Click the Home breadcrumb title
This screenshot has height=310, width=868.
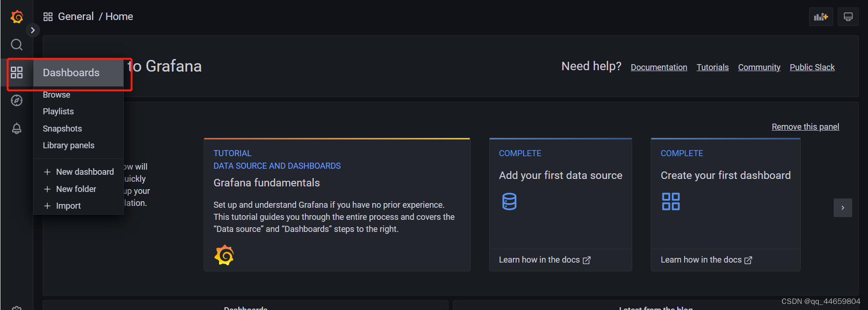[119, 17]
